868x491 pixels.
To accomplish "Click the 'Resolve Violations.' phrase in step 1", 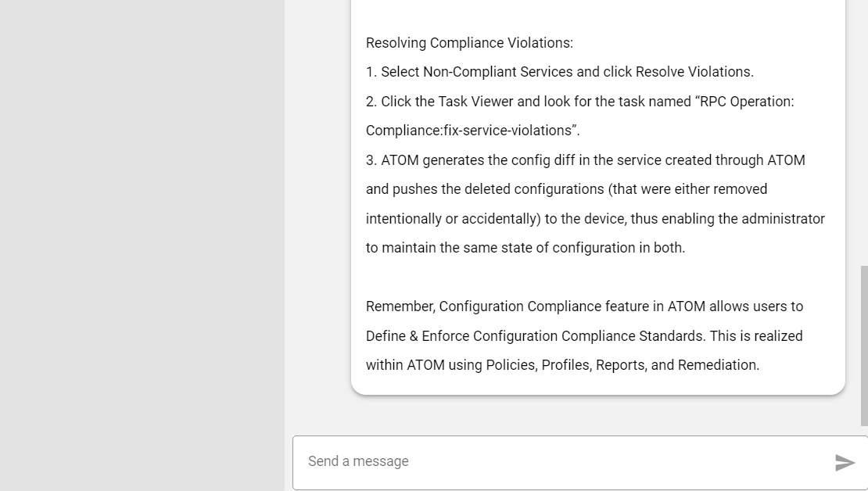I will click(x=694, y=72).
